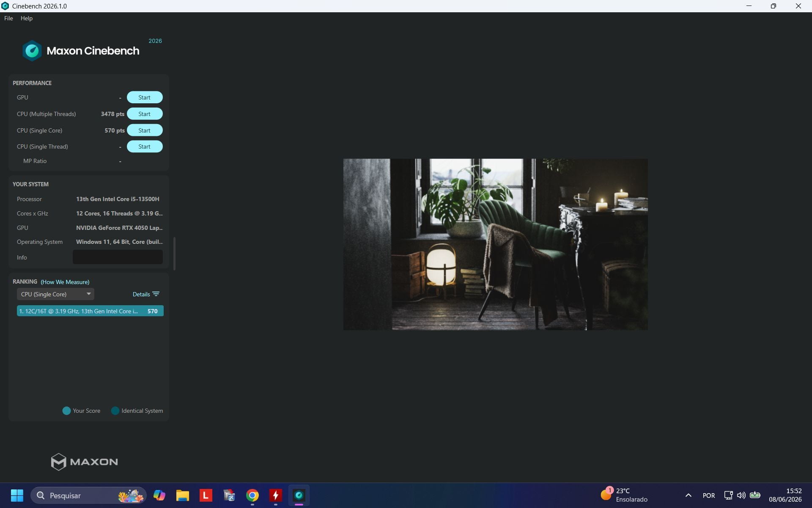
Task: Click the left panel vertical scrollbar
Action: click(174, 253)
